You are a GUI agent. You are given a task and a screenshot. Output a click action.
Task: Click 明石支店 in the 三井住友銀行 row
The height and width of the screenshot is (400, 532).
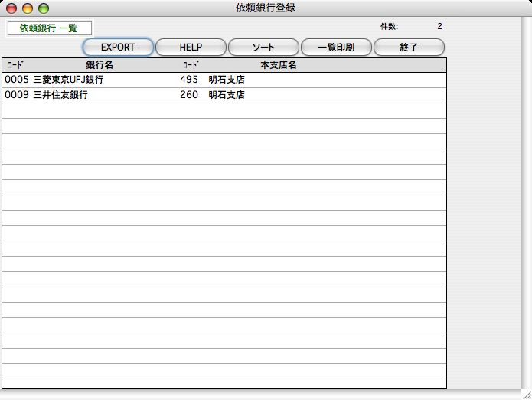coord(227,95)
